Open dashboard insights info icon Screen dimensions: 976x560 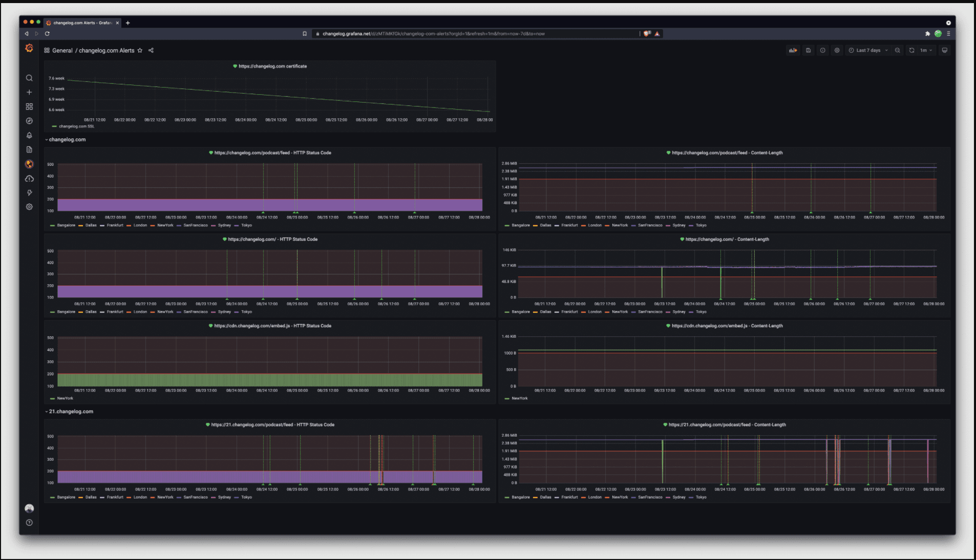(x=822, y=50)
